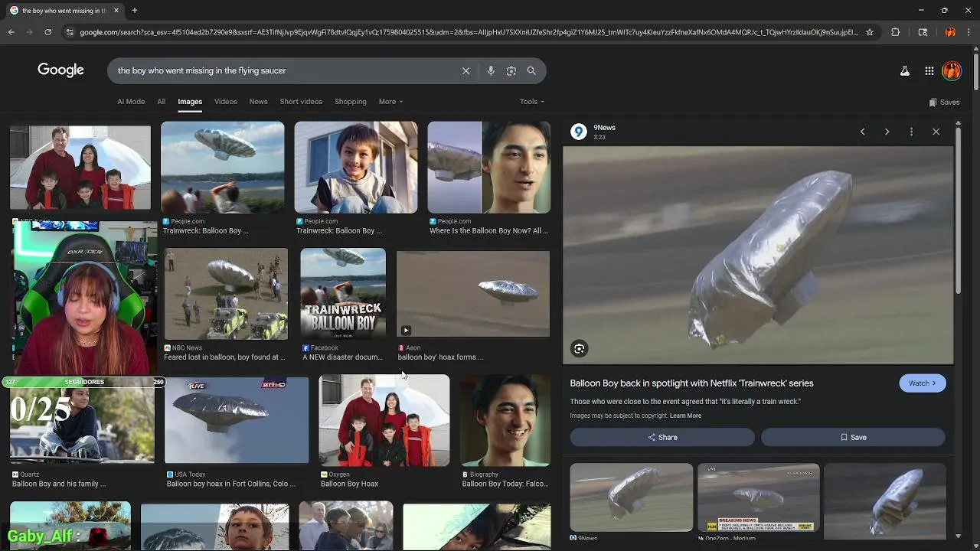Bookmark this page with the star icon
This screenshot has width=980, height=551.
tap(870, 32)
